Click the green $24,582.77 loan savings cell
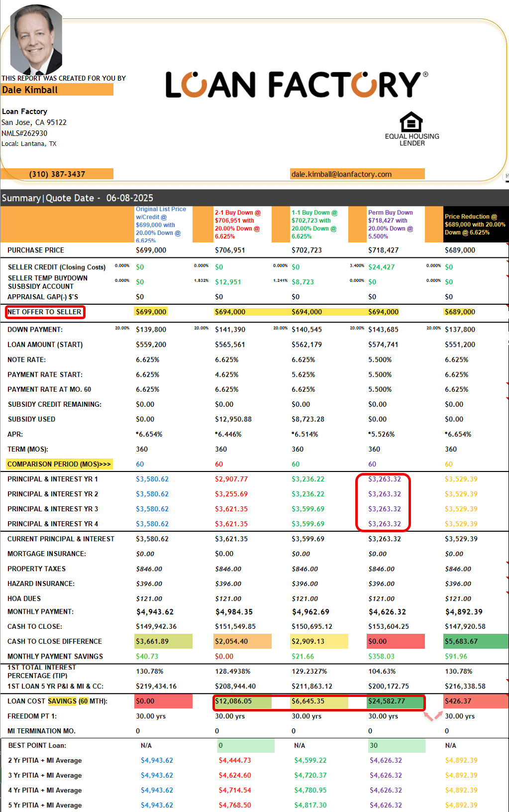 [395, 701]
